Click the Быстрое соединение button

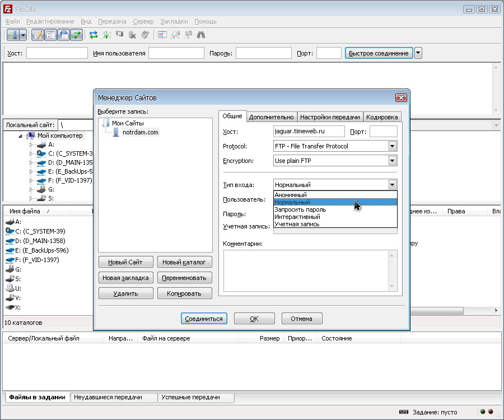tap(379, 53)
